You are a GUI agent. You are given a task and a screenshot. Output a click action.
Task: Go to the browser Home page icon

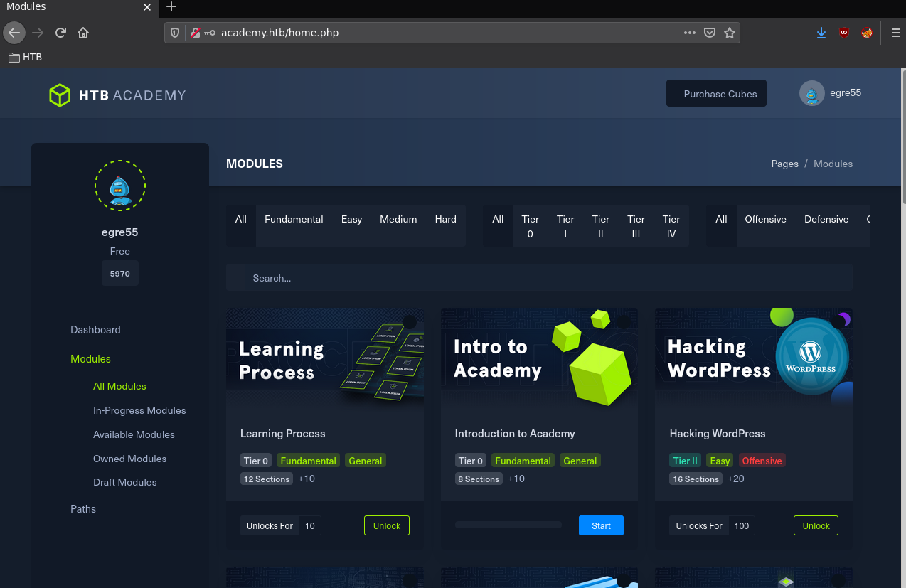[83, 33]
